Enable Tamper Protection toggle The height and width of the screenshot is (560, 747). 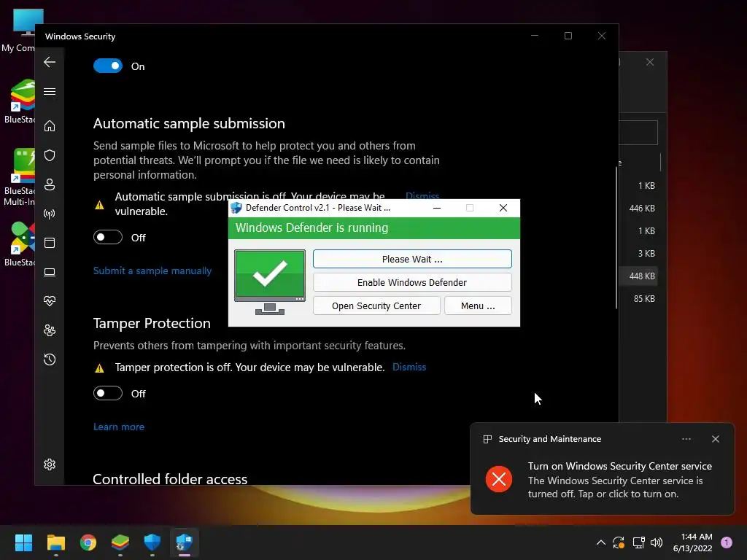point(108,393)
